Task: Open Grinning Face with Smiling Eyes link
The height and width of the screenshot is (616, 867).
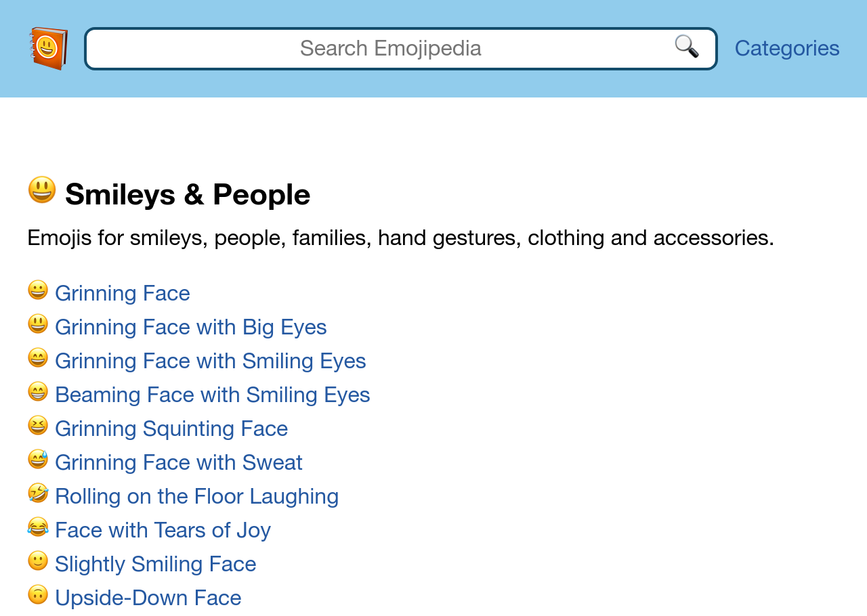Action: [211, 361]
